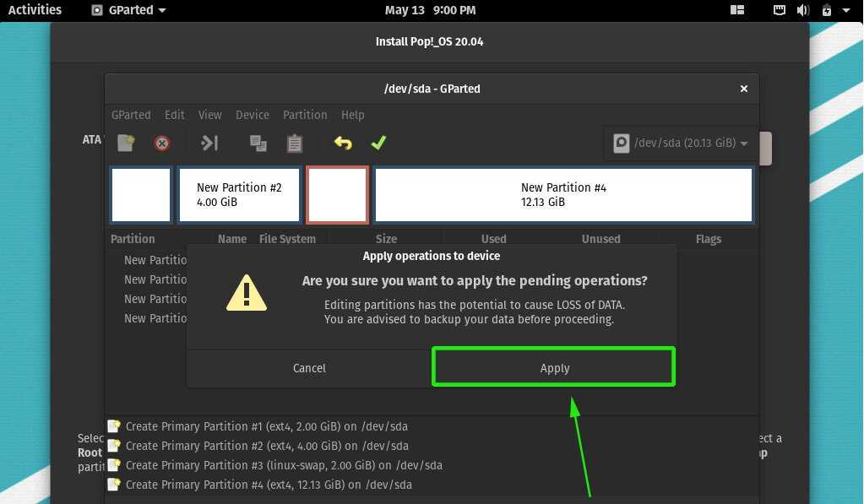Viewport: 864px width, 504px height.
Task: Click the Used column header
Action: 494,239
